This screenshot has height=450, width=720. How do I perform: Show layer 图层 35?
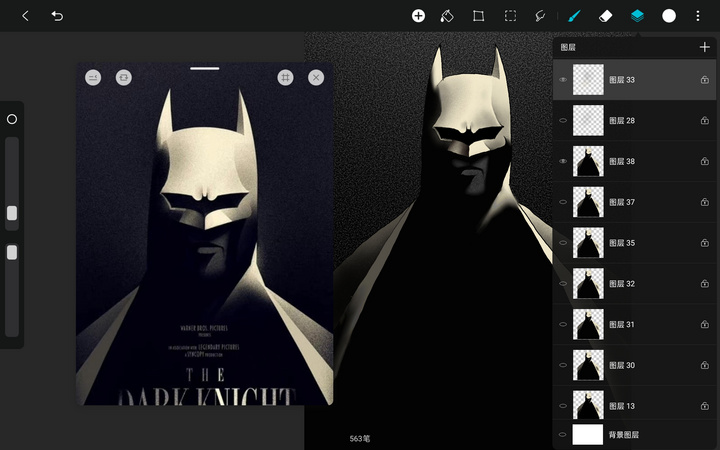point(562,243)
